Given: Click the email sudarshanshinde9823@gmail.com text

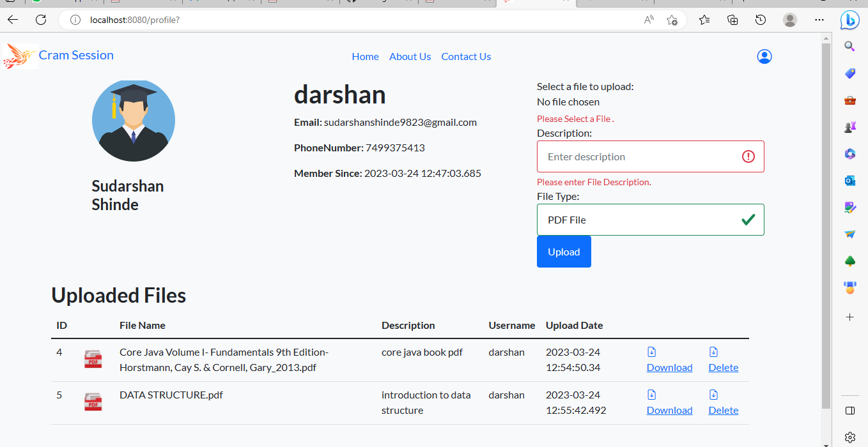Looking at the screenshot, I should point(400,123).
